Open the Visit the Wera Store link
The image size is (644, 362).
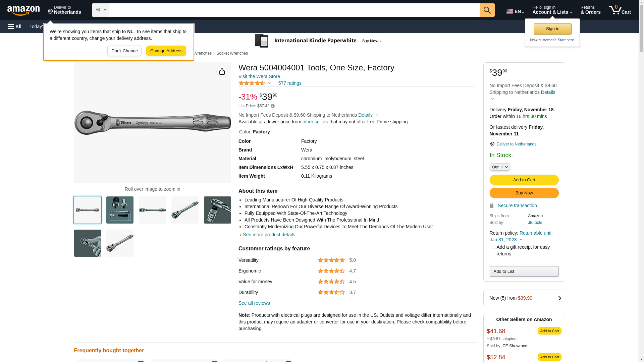click(x=259, y=76)
